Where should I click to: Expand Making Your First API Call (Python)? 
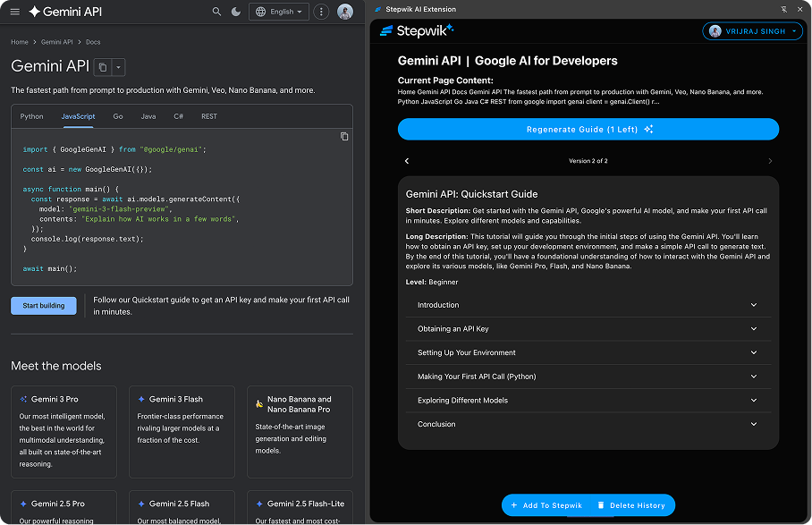588,377
